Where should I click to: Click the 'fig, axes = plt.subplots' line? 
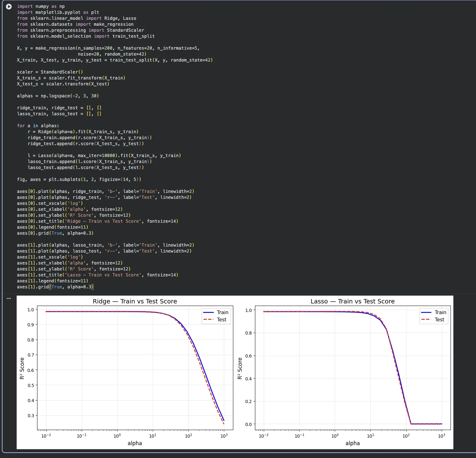[x=79, y=179]
